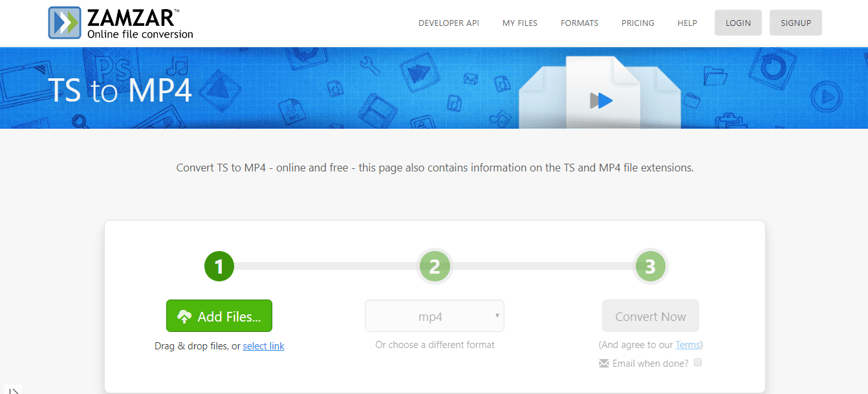Click the step 3 circle indicator
This screenshot has width=868, height=394.
(650, 267)
